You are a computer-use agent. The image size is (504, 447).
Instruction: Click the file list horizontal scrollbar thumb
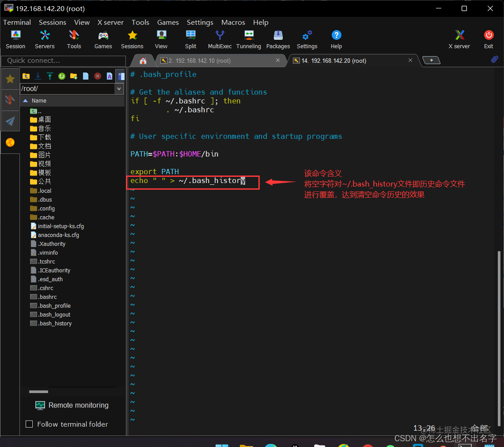tap(38, 392)
